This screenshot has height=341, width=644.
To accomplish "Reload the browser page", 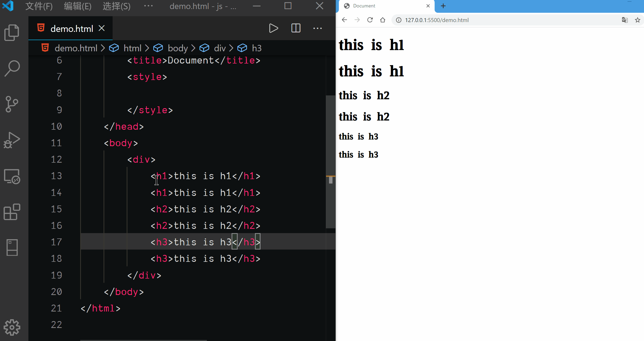I will coord(370,20).
